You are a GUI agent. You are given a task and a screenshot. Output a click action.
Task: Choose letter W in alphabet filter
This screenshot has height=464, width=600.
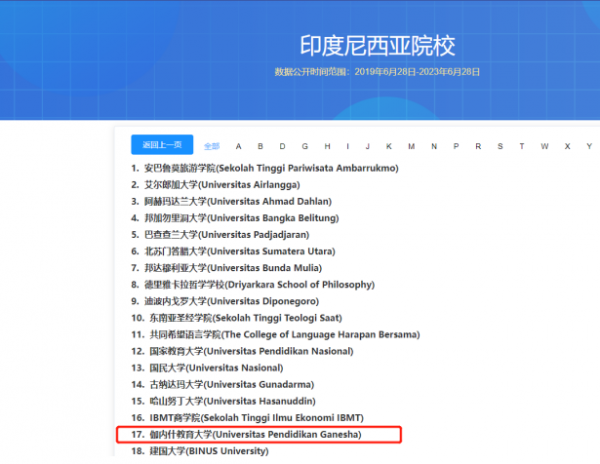coord(543,146)
